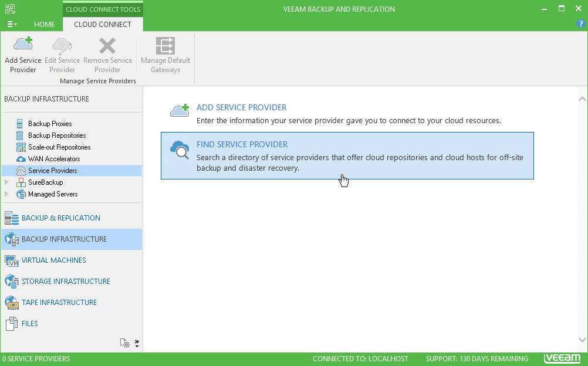Click the 'Manage Service Providers' group label
This screenshot has width=588, height=366.
[x=98, y=81]
